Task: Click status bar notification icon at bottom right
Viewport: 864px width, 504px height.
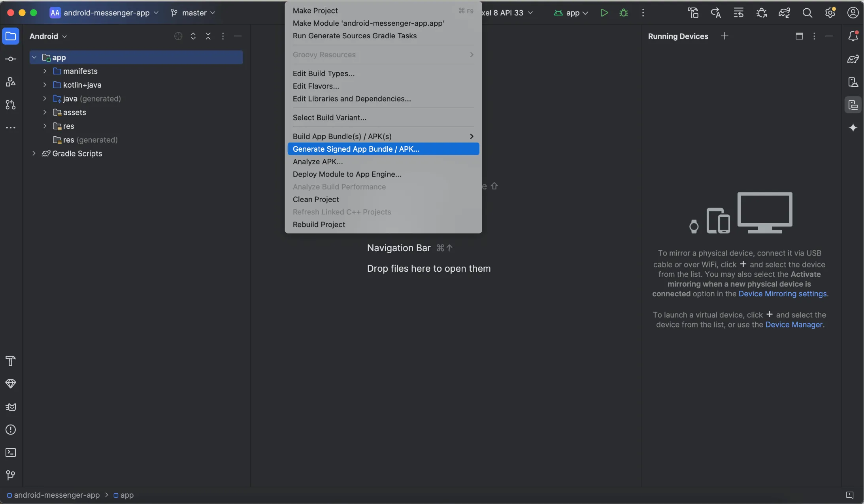Action: coord(850,495)
